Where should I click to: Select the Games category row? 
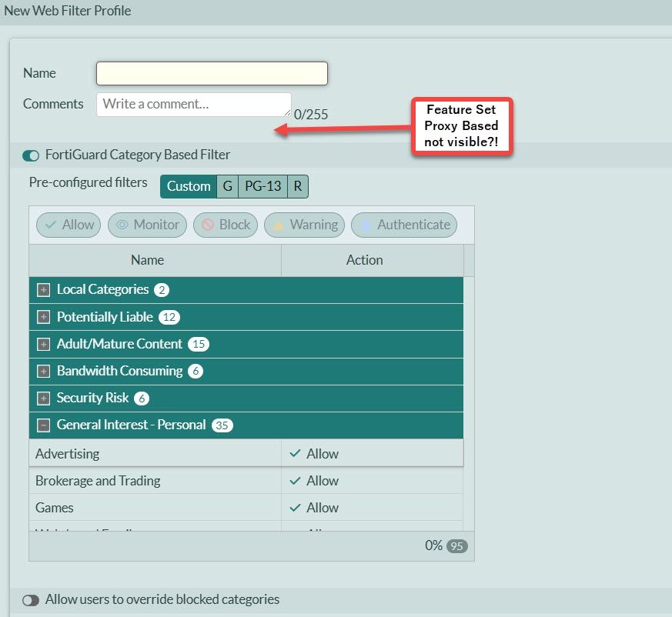coord(246,508)
